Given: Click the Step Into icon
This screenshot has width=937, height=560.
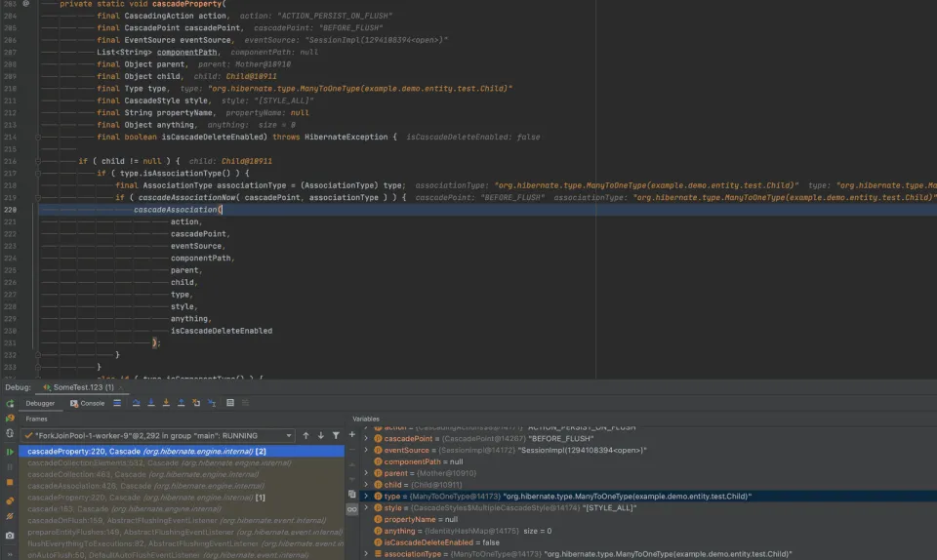Looking at the screenshot, I should pyautogui.click(x=151, y=403).
